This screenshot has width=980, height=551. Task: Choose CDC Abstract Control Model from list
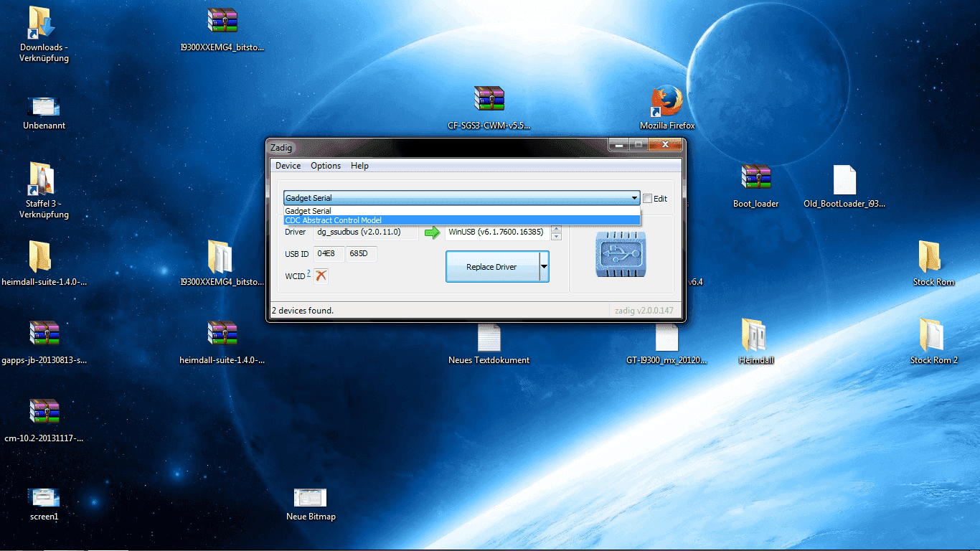[x=462, y=220]
